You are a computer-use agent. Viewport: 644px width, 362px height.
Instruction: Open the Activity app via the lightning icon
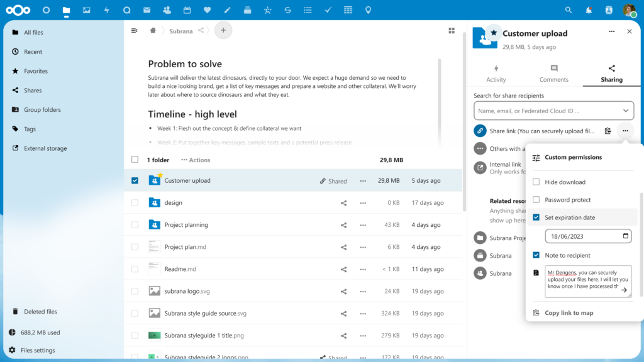108,9
